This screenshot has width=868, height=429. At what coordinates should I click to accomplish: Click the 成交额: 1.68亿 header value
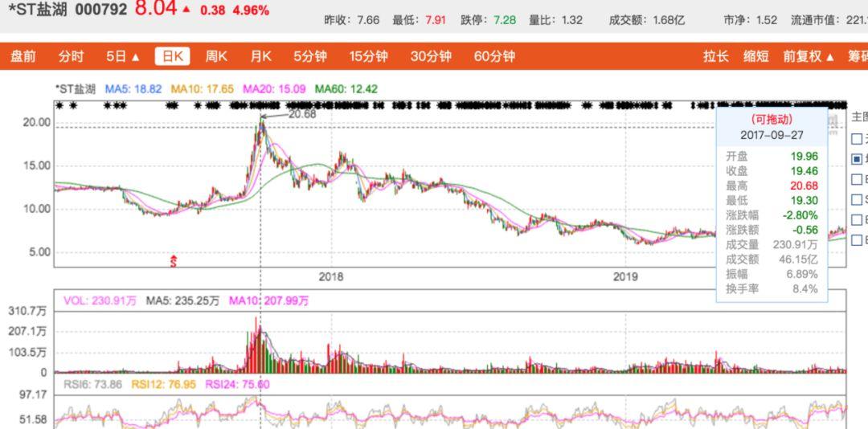(647, 20)
